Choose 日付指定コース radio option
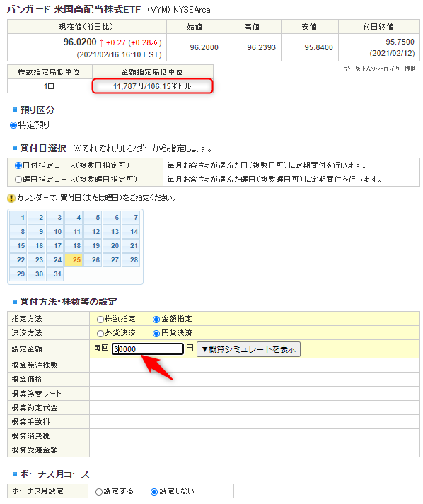 coord(18,165)
